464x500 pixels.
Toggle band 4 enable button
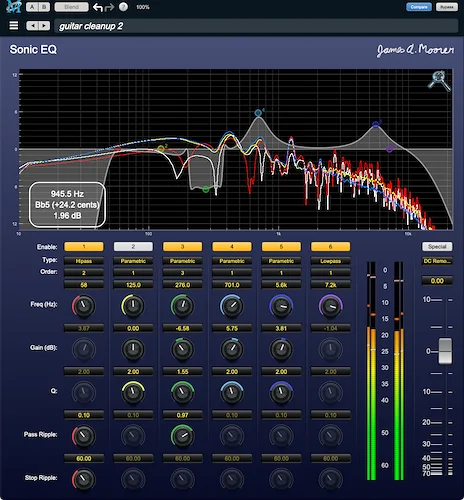tap(232, 247)
